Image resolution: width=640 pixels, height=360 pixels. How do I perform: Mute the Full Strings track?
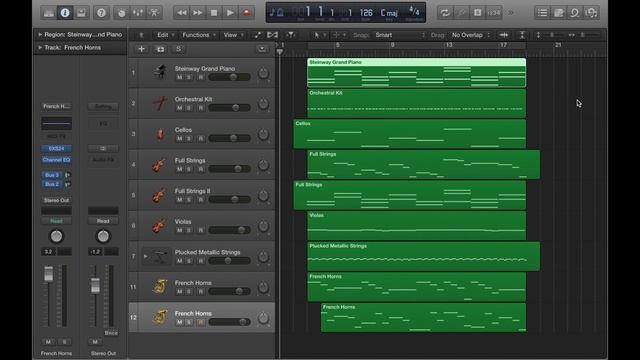pos(180,169)
